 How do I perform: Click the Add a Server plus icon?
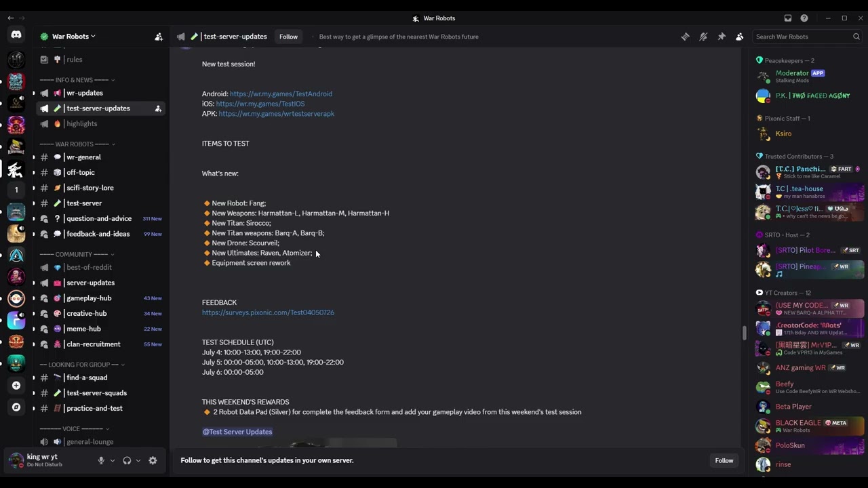[x=16, y=386]
